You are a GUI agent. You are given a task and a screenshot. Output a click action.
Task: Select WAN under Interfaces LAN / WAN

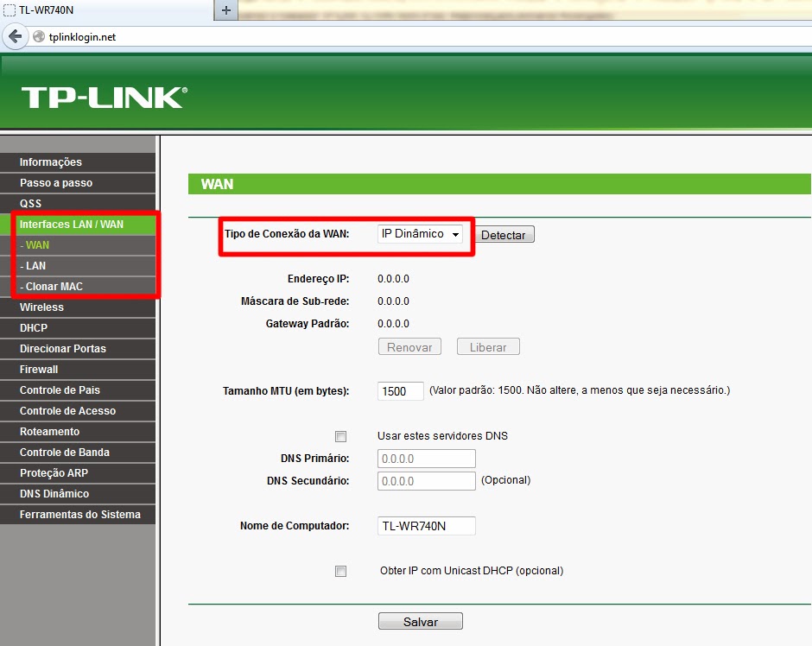35,244
